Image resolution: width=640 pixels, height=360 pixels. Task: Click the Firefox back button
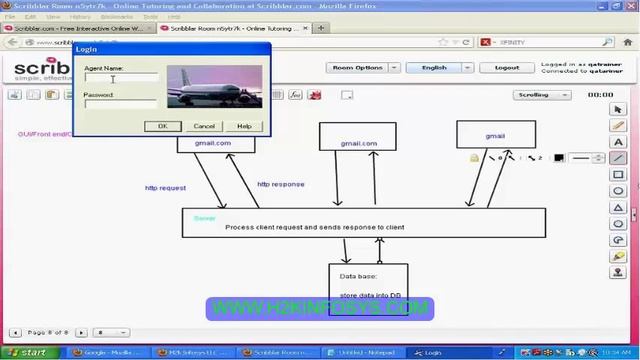13,42
